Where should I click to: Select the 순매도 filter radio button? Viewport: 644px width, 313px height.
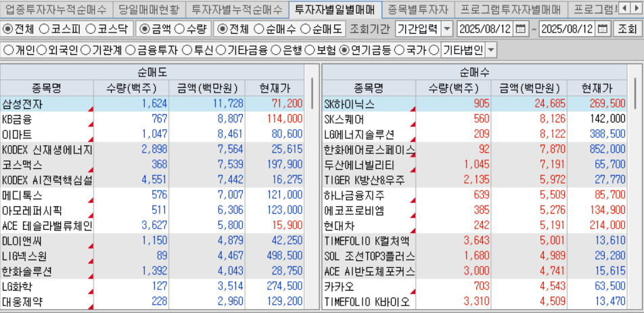304,29
